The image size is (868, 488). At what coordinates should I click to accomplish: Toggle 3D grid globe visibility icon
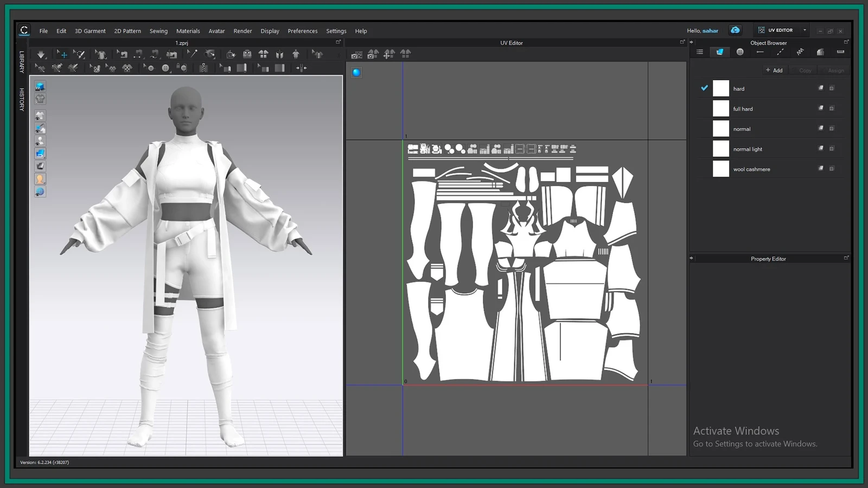[x=40, y=192]
